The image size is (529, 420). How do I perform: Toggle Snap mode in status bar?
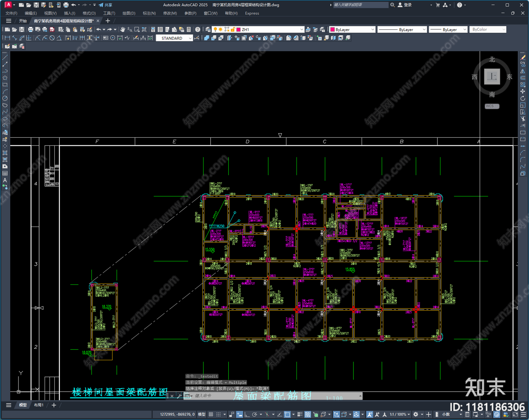(219, 414)
